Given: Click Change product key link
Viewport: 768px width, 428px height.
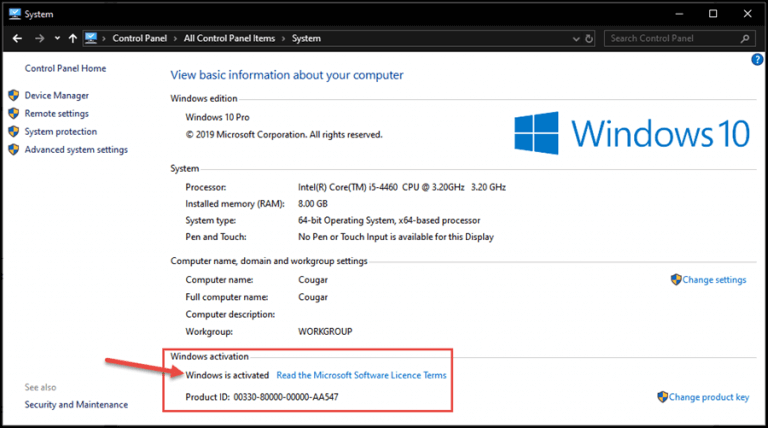Looking at the screenshot, I should coord(709,397).
